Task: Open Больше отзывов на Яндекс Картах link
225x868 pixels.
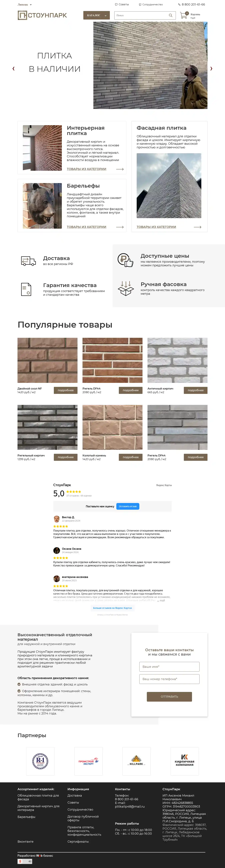Action: [x=113, y=608]
